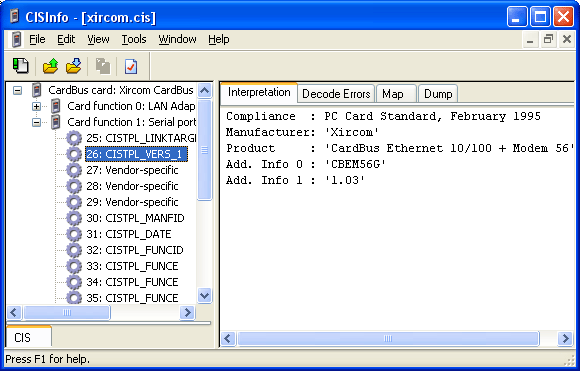The height and width of the screenshot is (371, 580).
Task: Click the gear icon for 34: CISTPL_FUNCE
Action: (74, 282)
